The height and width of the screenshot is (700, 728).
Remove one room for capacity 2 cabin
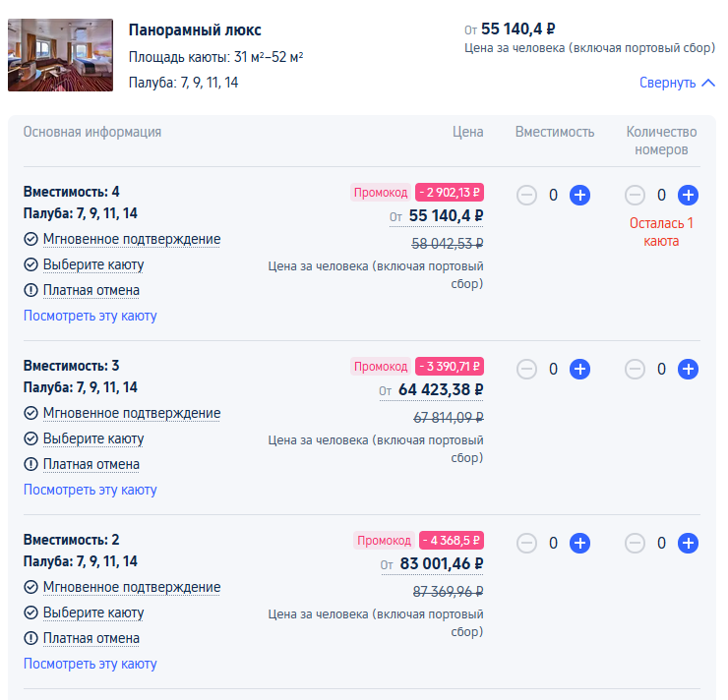635,544
